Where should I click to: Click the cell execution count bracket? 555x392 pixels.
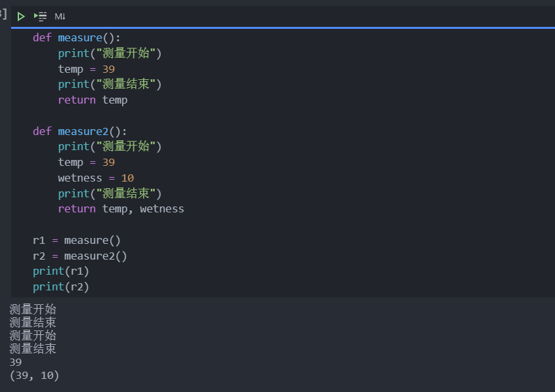pyautogui.click(x=3, y=14)
